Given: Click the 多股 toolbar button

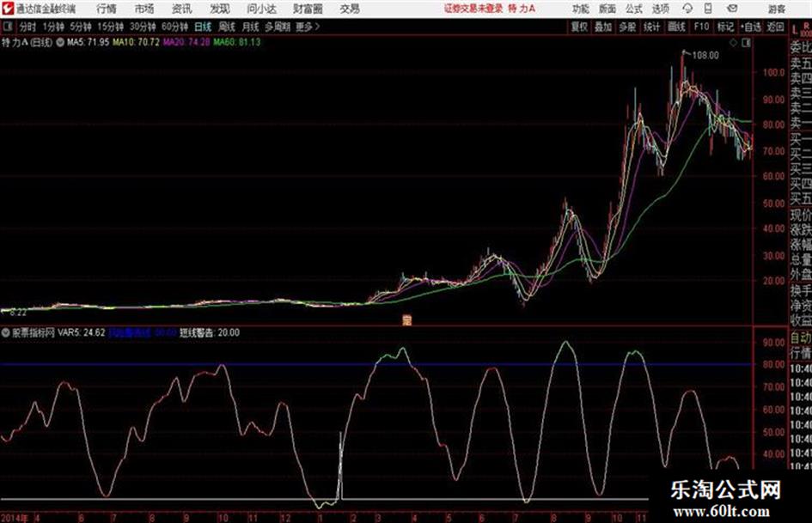Looking at the screenshot, I should coord(627,27).
